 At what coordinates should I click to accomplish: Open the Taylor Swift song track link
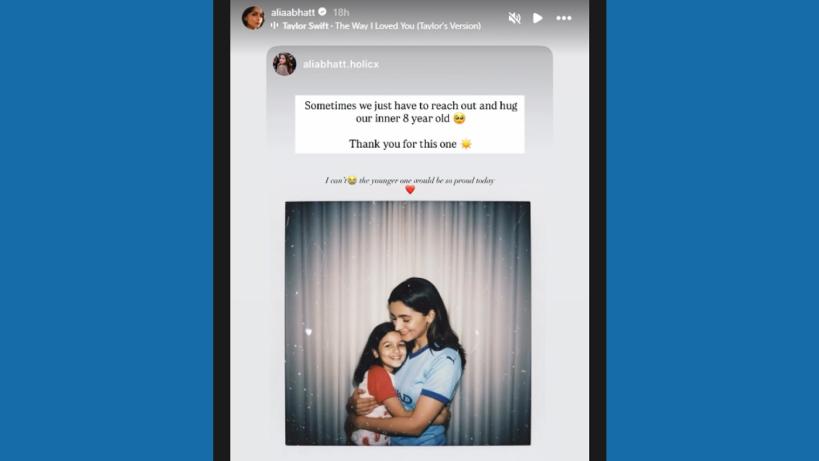[381, 26]
